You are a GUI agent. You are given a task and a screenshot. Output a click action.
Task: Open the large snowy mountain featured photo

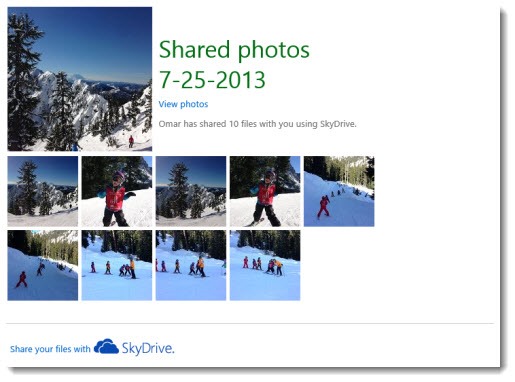click(80, 79)
